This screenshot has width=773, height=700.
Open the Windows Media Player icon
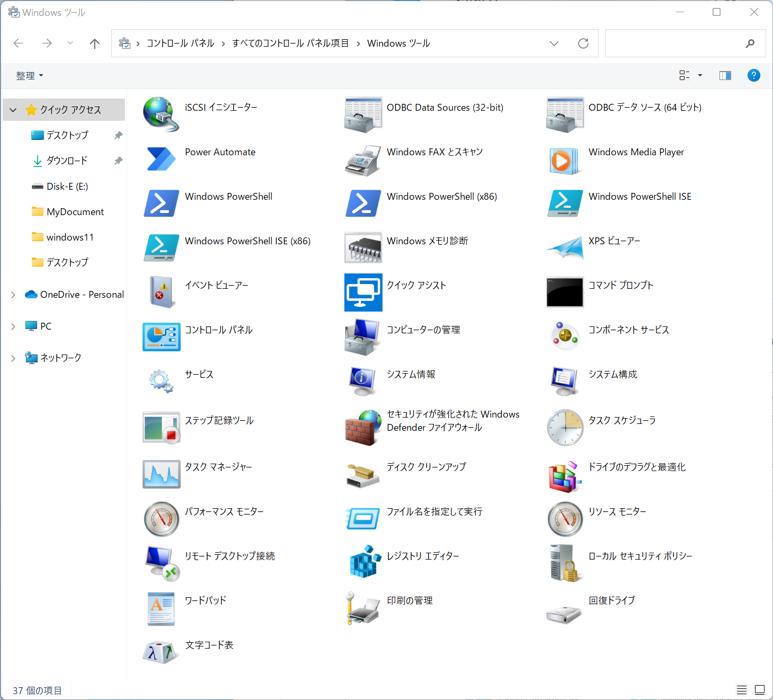point(565,161)
